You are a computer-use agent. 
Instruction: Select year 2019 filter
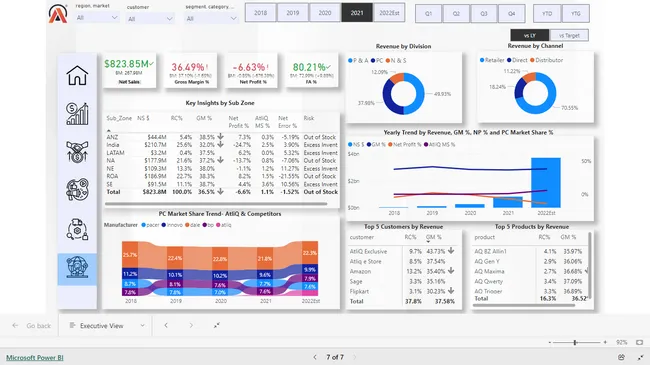point(293,13)
